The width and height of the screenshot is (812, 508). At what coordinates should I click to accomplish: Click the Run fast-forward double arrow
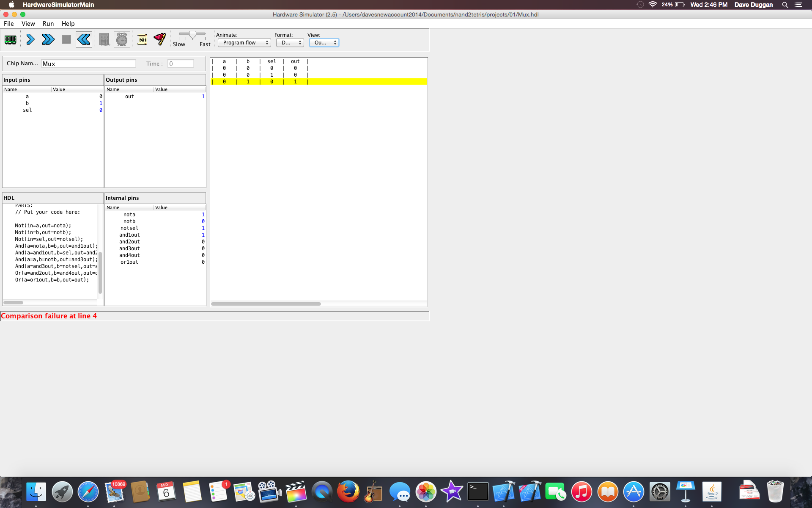click(x=48, y=40)
